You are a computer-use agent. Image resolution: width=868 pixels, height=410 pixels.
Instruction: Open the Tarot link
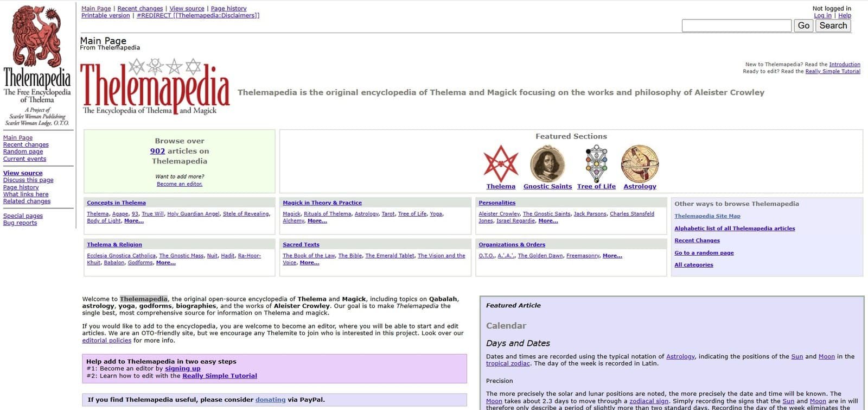388,214
